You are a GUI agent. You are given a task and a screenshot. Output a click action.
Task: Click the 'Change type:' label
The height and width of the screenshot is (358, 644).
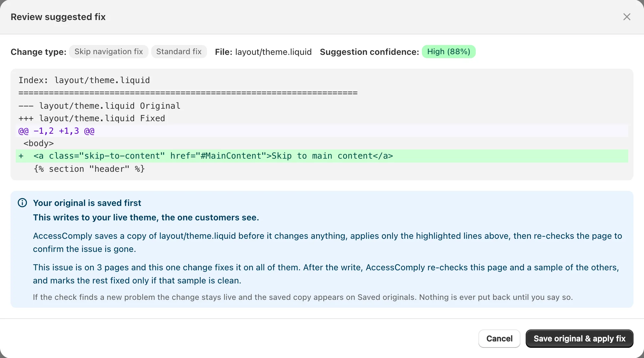[38, 52]
